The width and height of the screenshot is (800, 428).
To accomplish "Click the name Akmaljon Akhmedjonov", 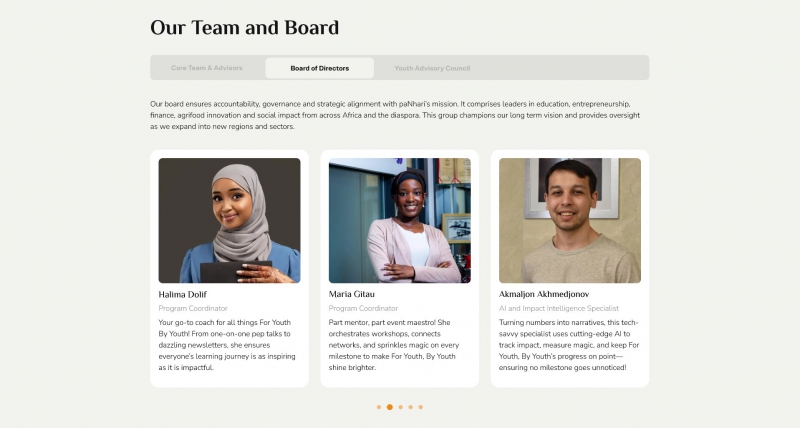I will pos(544,294).
